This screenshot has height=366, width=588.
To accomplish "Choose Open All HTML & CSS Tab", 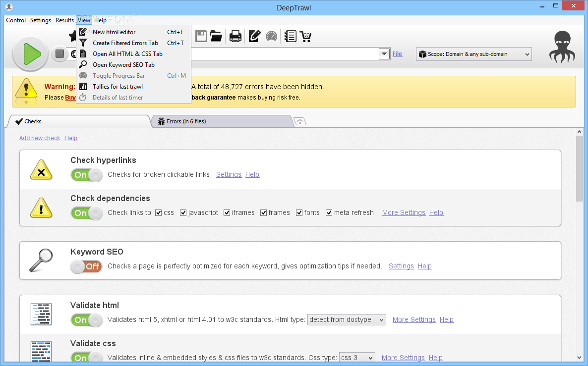I will pos(133,54).
